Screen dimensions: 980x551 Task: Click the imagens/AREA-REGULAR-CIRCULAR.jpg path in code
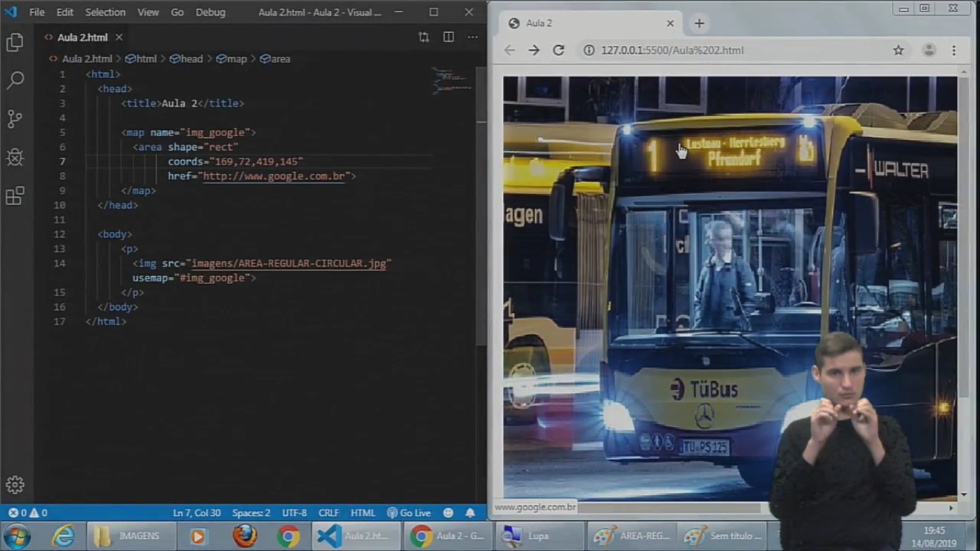point(290,263)
